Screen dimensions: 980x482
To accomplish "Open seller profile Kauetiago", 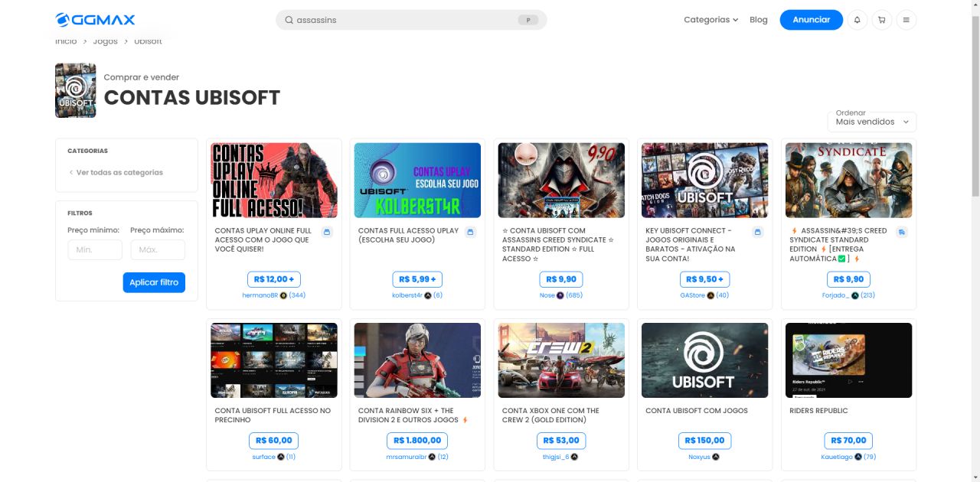I will 837,457.
